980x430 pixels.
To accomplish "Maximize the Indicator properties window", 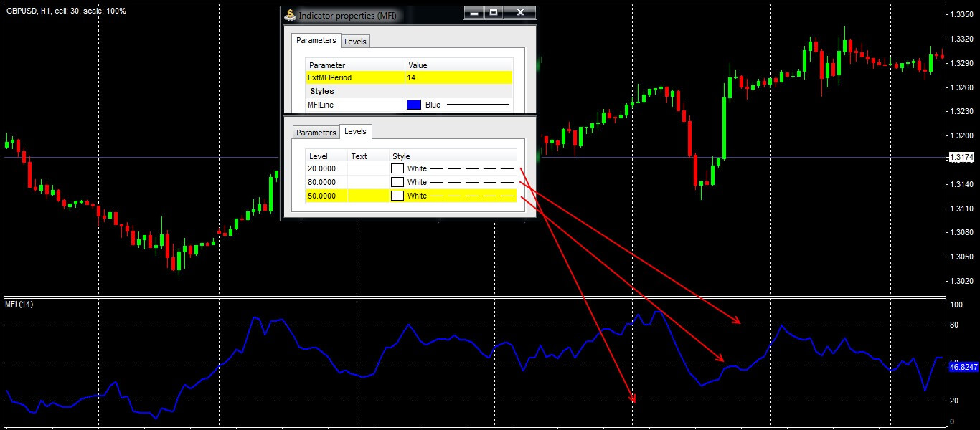I will (494, 12).
